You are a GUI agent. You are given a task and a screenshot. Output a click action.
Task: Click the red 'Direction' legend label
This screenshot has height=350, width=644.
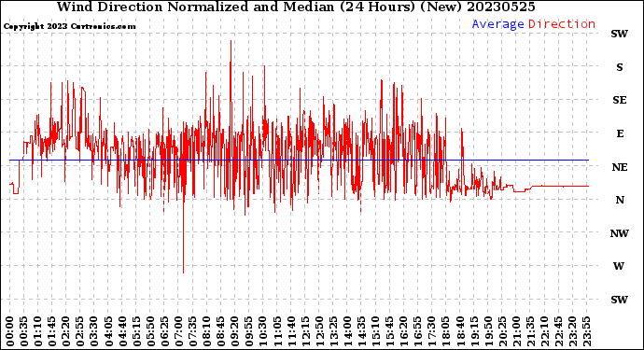click(x=562, y=24)
